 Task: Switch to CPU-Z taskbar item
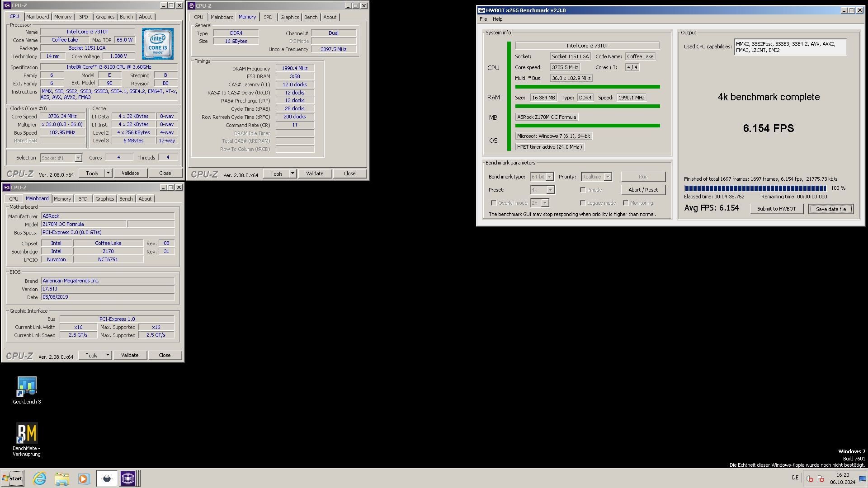pyautogui.click(x=128, y=479)
